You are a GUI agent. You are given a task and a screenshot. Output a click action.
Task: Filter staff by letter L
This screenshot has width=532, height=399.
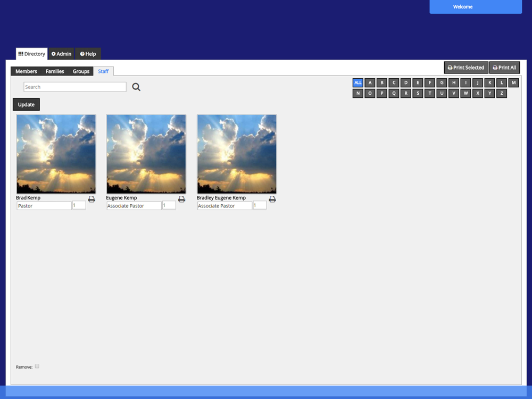502,82
